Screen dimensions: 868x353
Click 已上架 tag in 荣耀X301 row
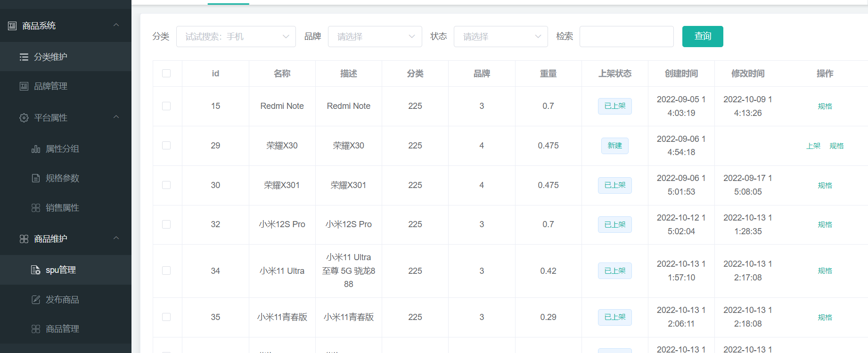click(615, 185)
